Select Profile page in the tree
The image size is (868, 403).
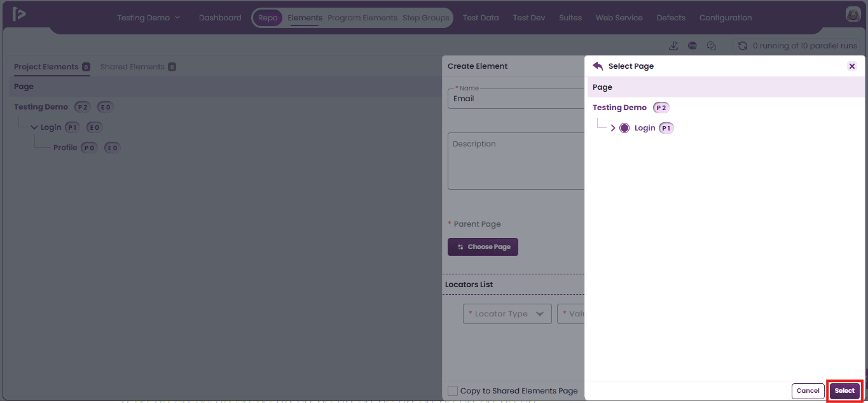coord(65,148)
